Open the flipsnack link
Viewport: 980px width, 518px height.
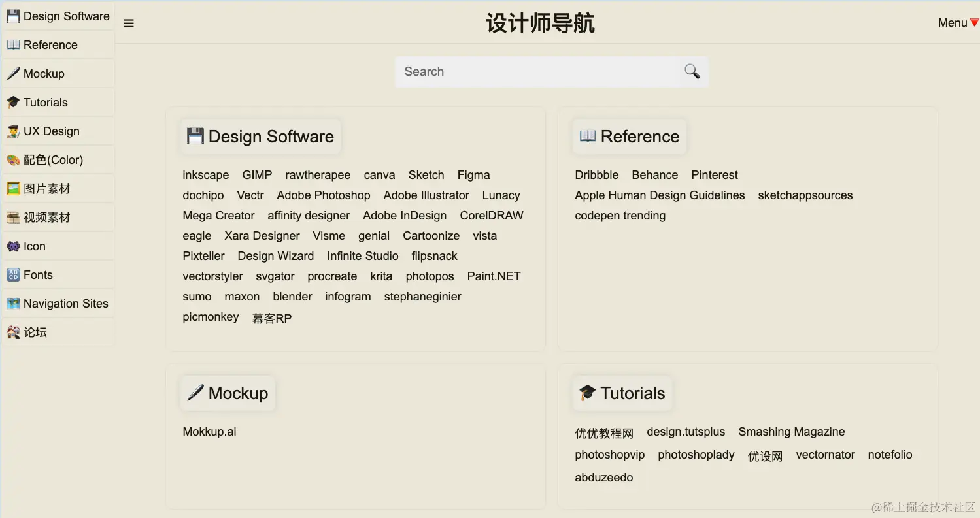click(x=435, y=256)
